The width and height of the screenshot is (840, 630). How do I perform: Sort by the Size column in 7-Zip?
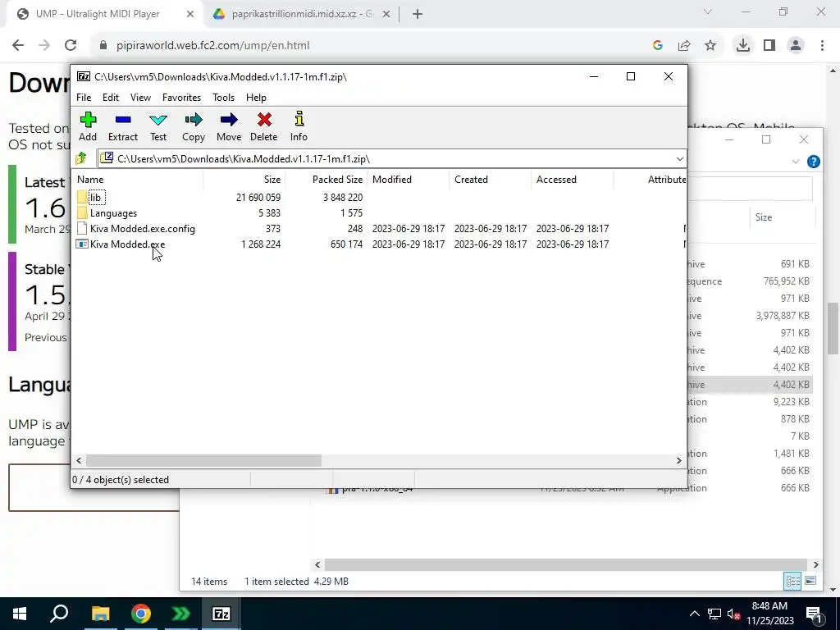(244, 180)
